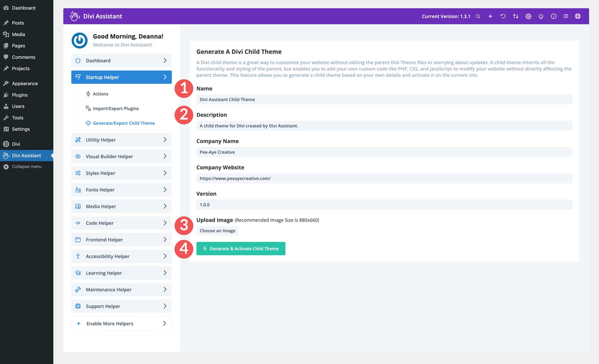Click the Company Website input field
Image resolution: width=599 pixels, height=364 pixels.
[x=384, y=178]
